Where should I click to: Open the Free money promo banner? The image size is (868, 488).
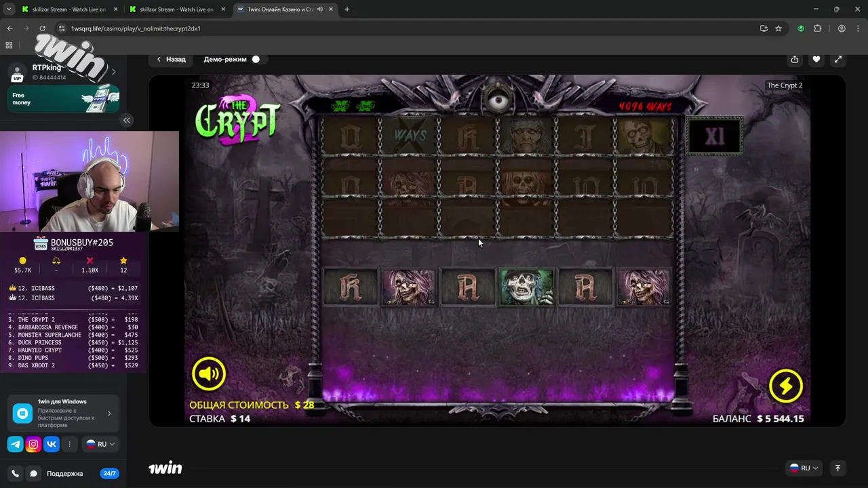pyautogui.click(x=64, y=98)
